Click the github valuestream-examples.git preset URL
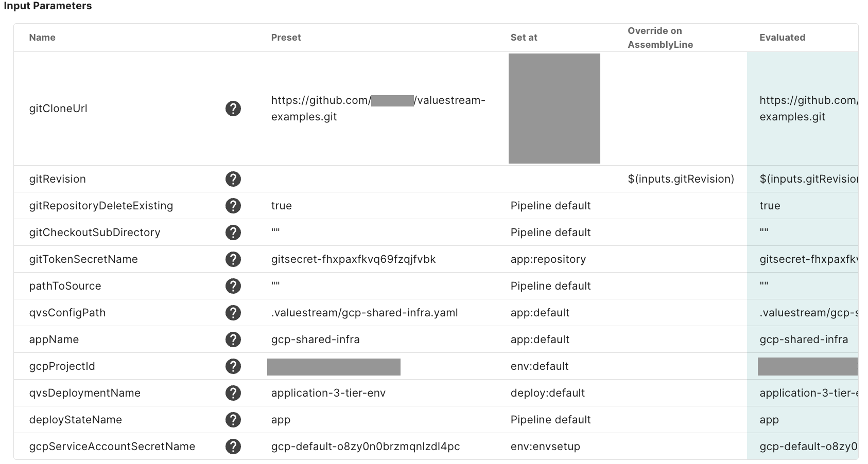 pos(378,108)
